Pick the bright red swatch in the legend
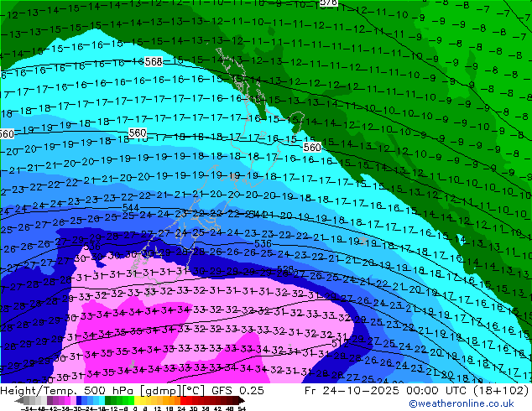Screen dimensions: 532x411 pos(183,400)
